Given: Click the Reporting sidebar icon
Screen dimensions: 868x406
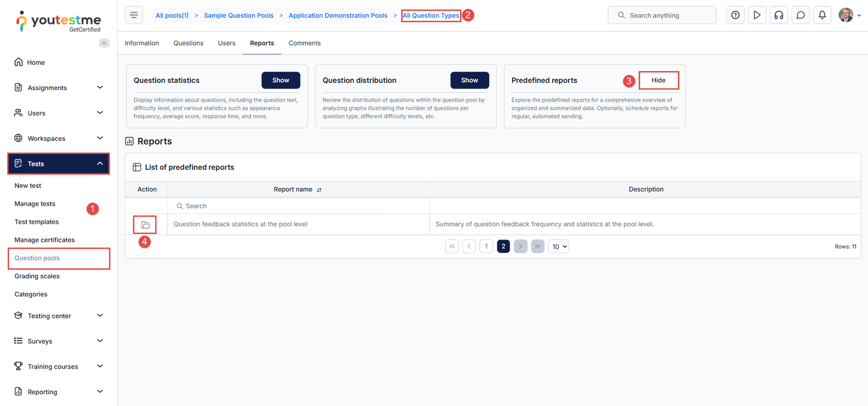Looking at the screenshot, I should coord(18,391).
